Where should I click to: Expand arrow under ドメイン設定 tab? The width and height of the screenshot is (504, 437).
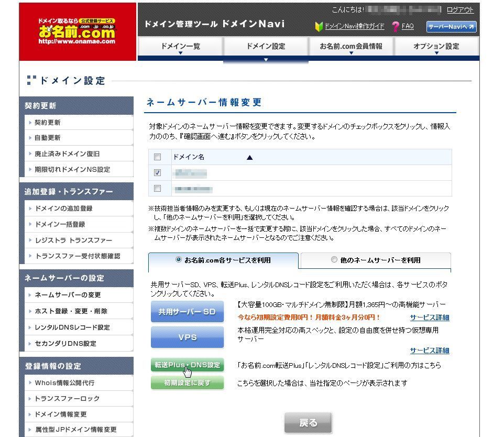pyautogui.click(x=266, y=60)
